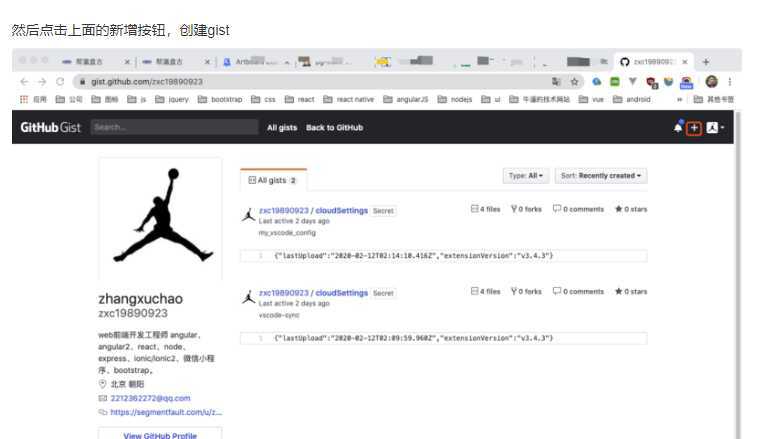Click the browser back arrow

pyautogui.click(x=24, y=82)
